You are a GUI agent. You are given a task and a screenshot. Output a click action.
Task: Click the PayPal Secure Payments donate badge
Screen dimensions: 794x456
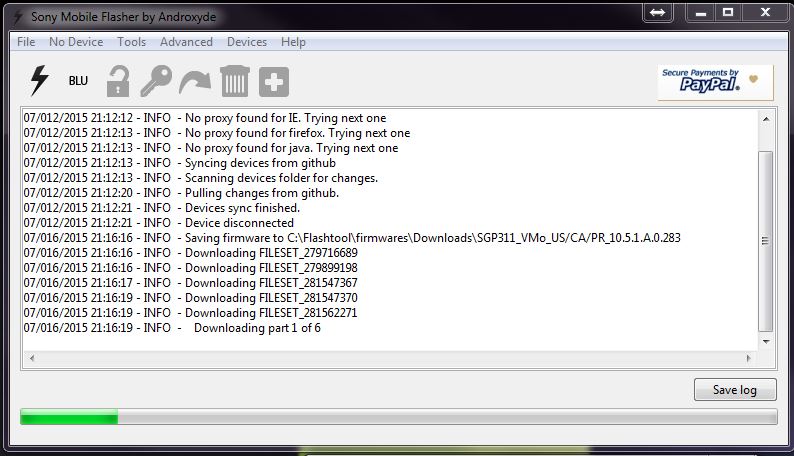[716, 82]
